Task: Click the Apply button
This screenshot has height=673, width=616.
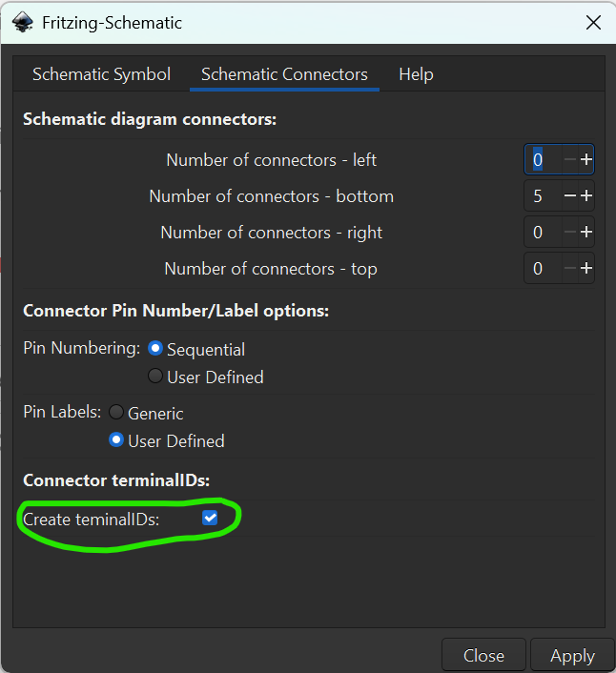Action: click(572, 656)
